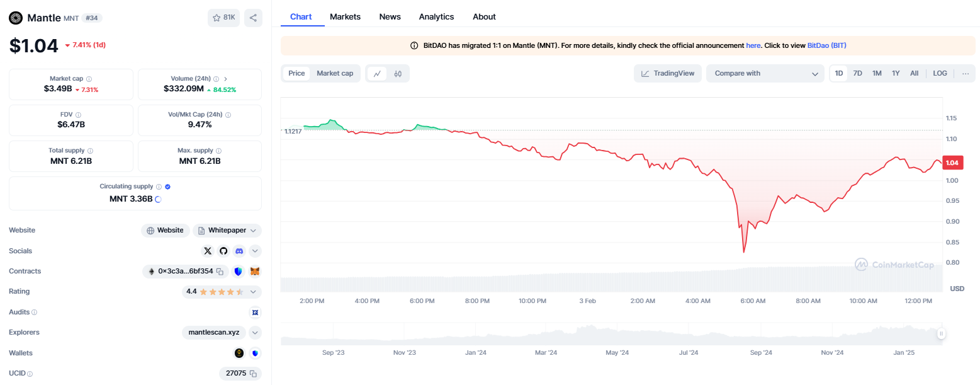This screenshot has height=385, width=980.
Task: Open the three-dots chart options menu
Action: tap(966, 73)
